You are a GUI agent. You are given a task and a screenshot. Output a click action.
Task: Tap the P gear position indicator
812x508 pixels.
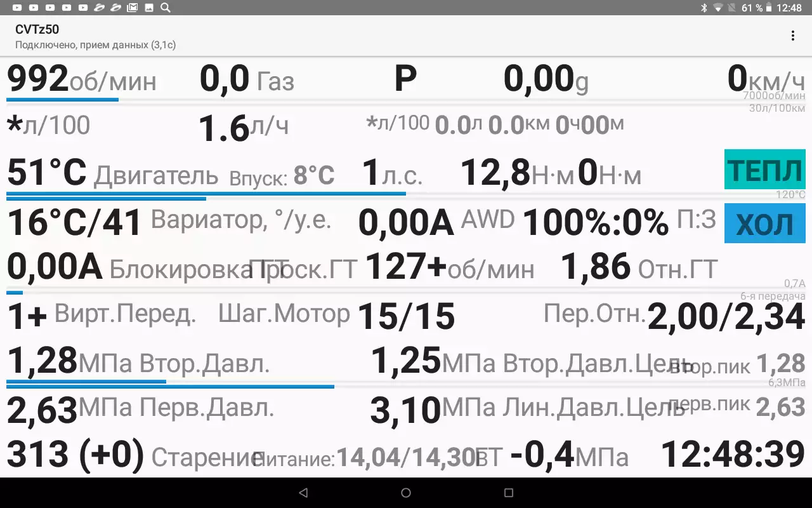405,80
